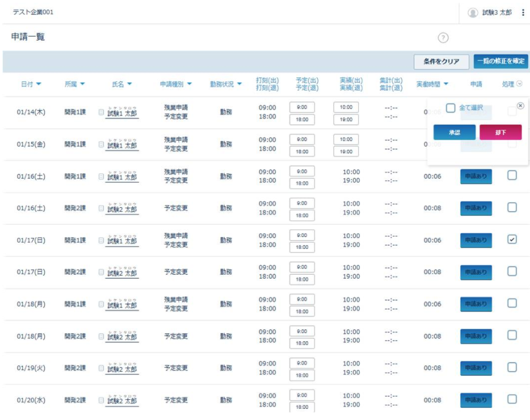Open the 所属 column filter dropdown
The image size is (530, 420).
(82, 84)
